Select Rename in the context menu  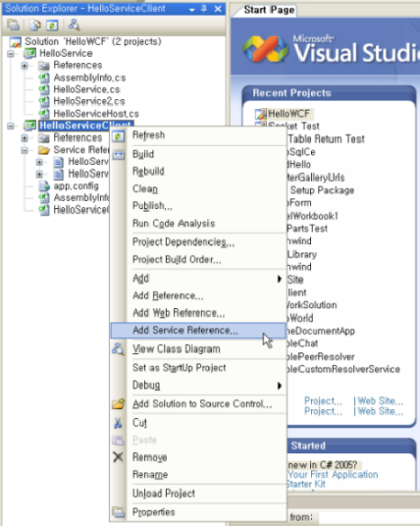(150, 474)
